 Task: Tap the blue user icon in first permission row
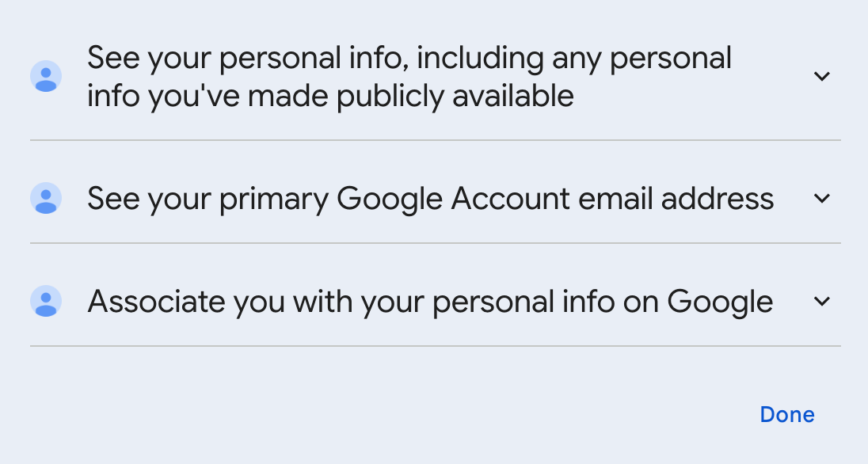point(46,77)
